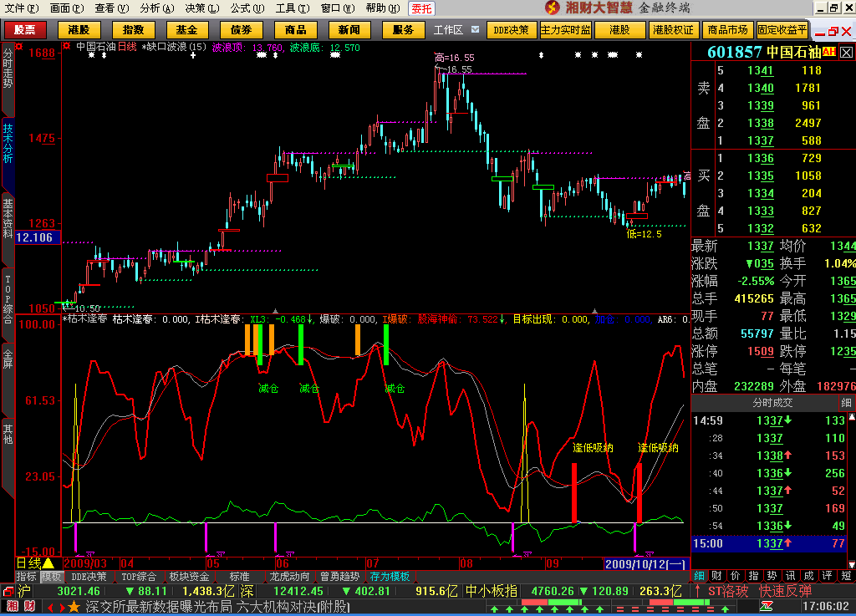856x616 pixels.
Task: Open the 分析(A) menu
Action: 156,8
